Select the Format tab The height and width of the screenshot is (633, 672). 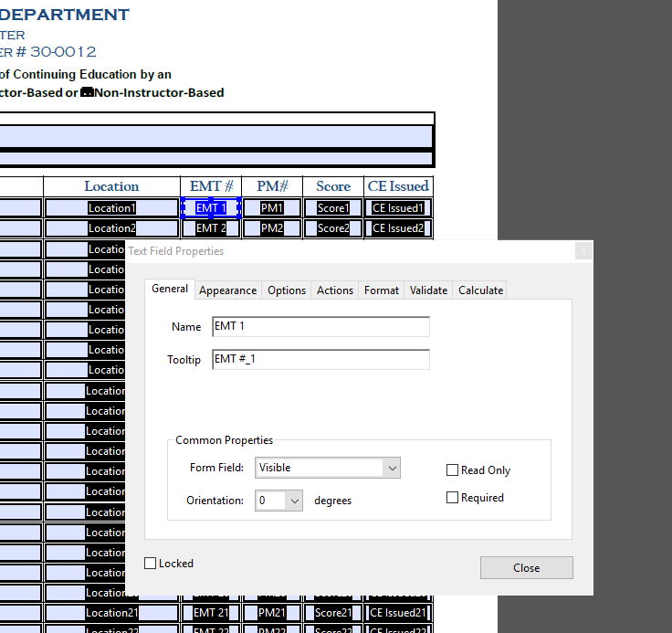click(x=382, y=290)
